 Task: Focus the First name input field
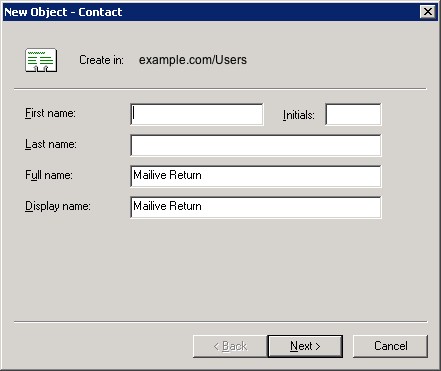[197, 114]
